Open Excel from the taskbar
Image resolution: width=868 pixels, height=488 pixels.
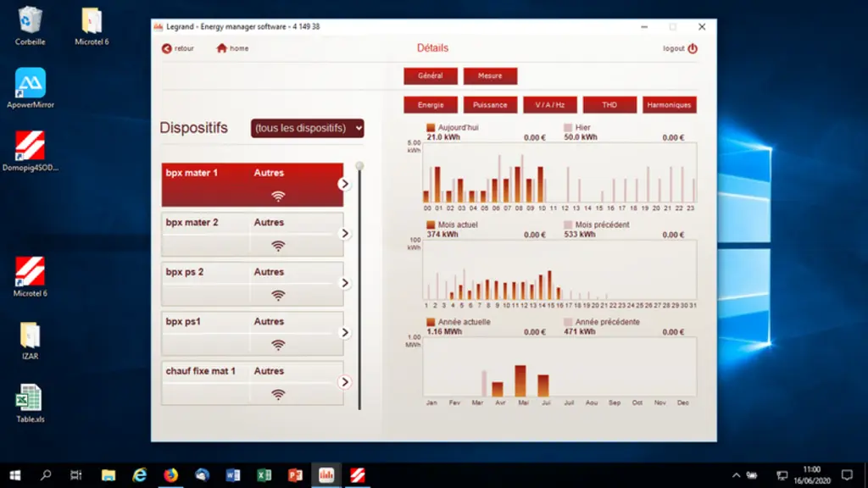264,475
